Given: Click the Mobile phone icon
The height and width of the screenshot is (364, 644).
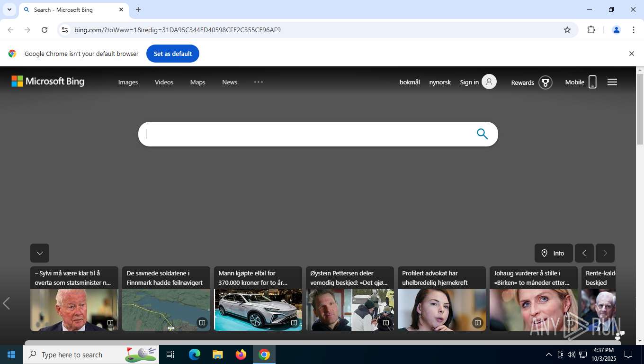Looking at the screenshot, I should coord(592,82).
